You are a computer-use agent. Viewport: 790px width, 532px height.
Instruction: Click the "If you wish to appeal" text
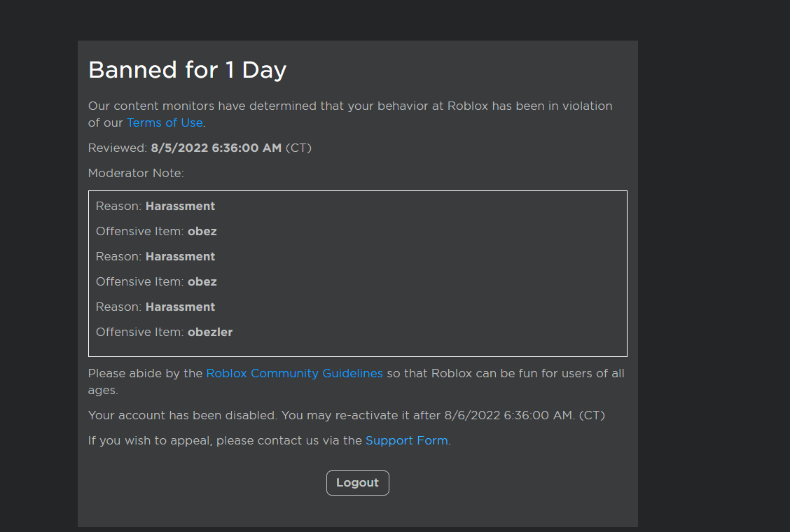click(x=151, y=441)
